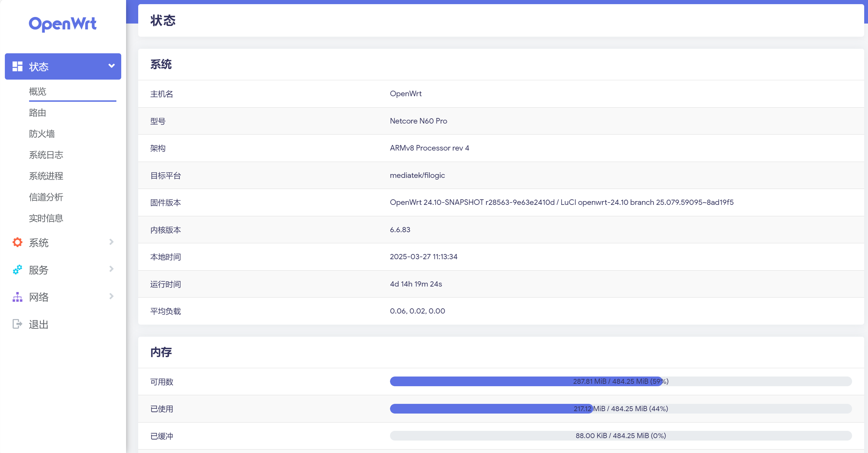The height and width of the screenshot is (453, 868).
Task: Click the purple network topology icon
Action: click(x=17, y=297)
